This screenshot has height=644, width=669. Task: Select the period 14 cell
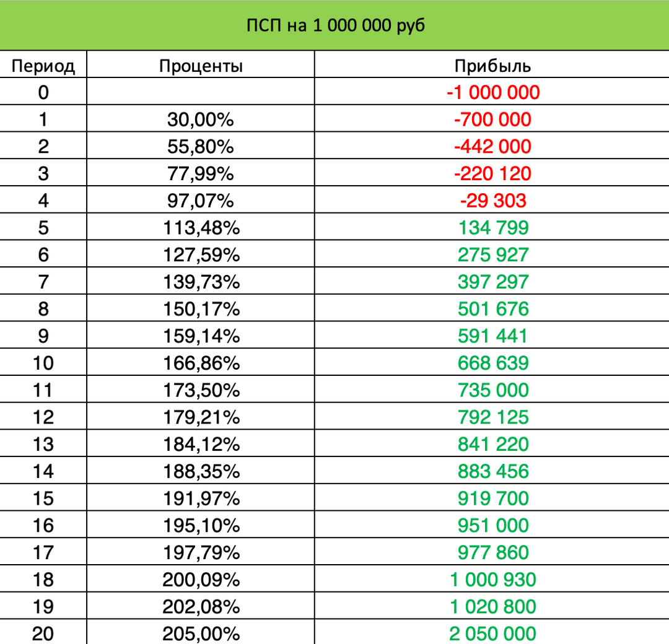[43, 471]
